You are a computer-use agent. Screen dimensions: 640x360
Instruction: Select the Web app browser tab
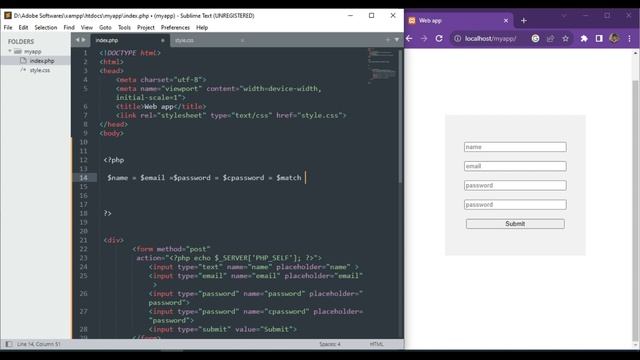point(459,20)
